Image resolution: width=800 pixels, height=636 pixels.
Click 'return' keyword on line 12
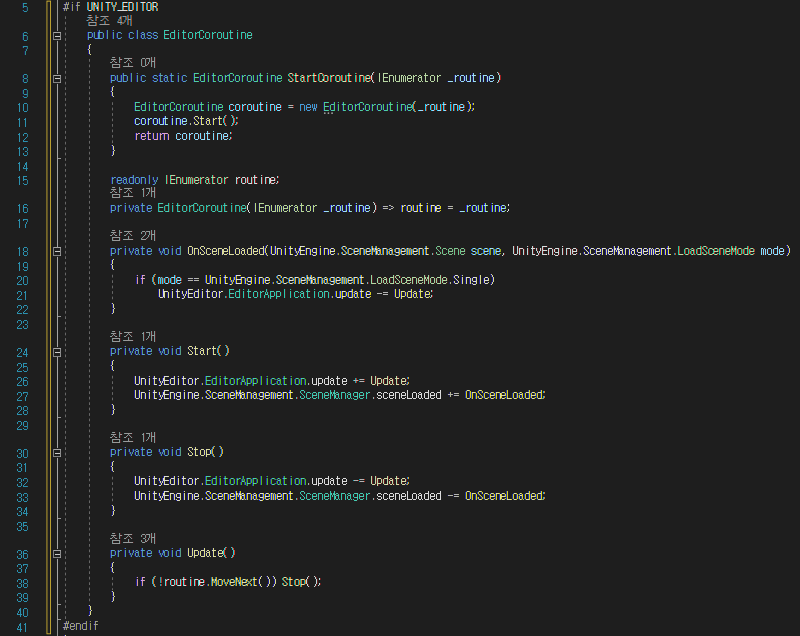pyautogui.click(x=152, y=136)
